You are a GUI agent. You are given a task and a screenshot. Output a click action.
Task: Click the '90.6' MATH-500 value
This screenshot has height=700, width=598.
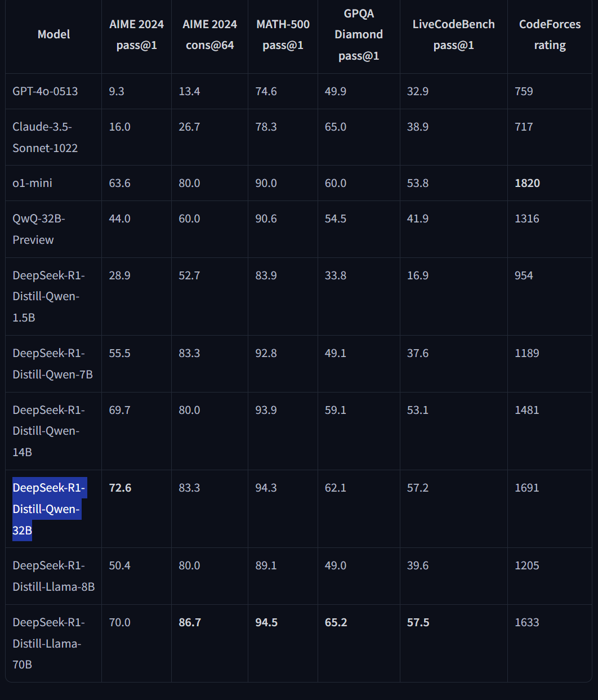[x=266, y=219]
